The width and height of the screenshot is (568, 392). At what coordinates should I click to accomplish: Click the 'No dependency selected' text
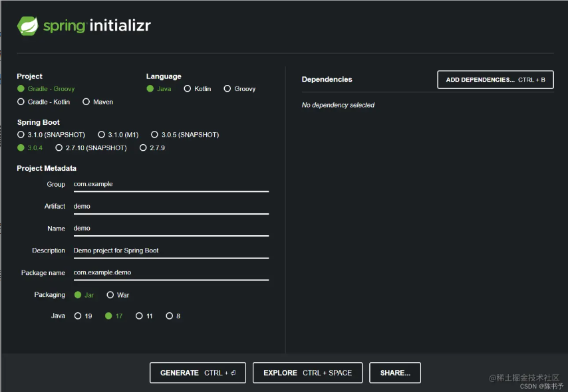point(338,105)
